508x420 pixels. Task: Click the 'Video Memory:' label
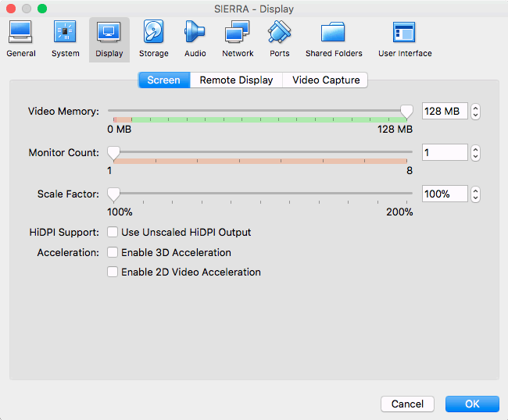click(x=63, y=112)
